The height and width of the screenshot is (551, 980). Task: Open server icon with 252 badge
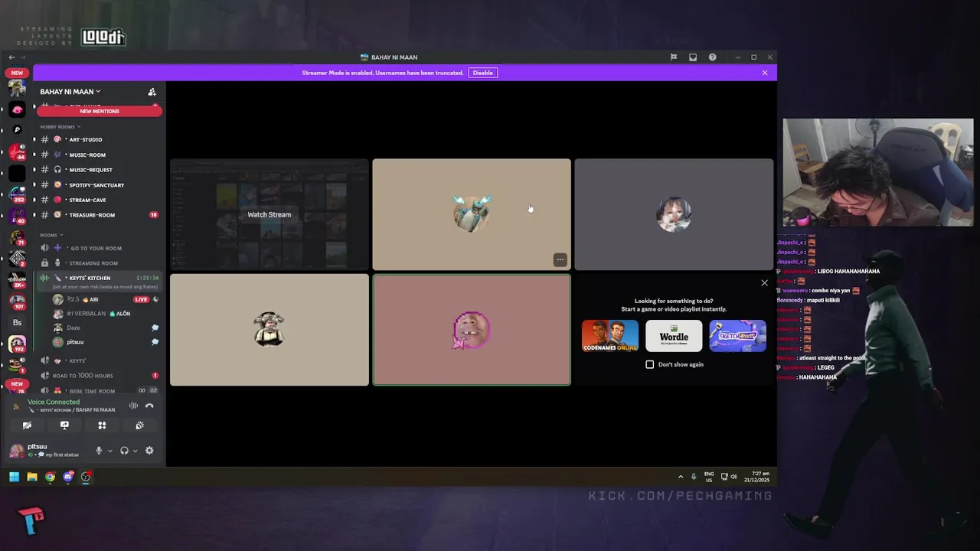pos(17,195)
